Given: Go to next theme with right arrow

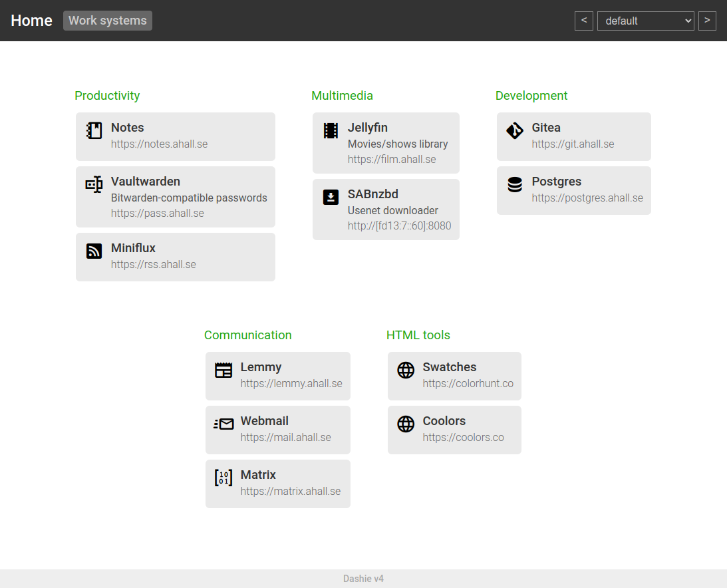Looking at the screenshot, I should click(x=707, y=21).
